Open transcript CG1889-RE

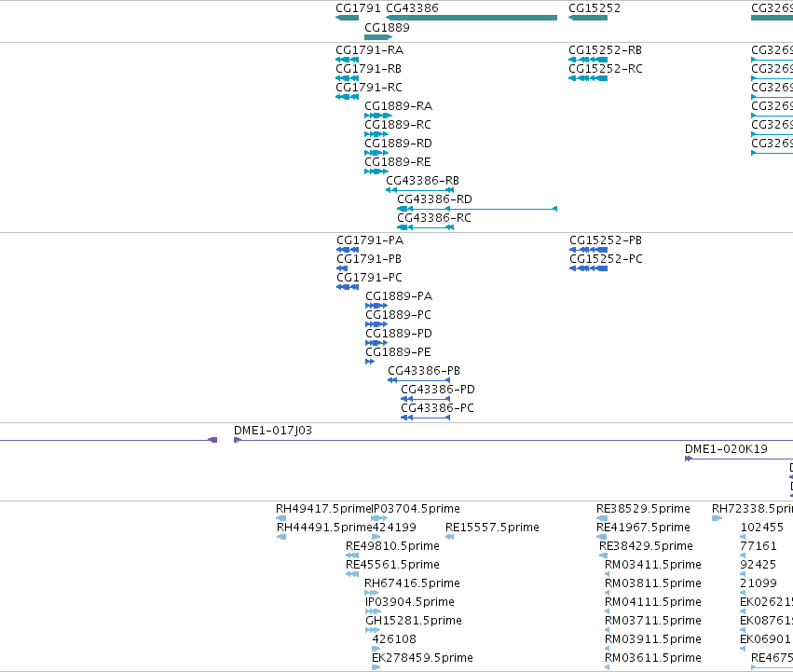coord(398,162)
